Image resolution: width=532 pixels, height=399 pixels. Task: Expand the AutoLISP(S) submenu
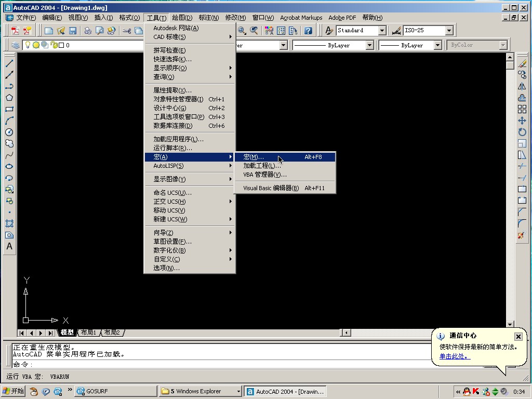coord(190,166)
